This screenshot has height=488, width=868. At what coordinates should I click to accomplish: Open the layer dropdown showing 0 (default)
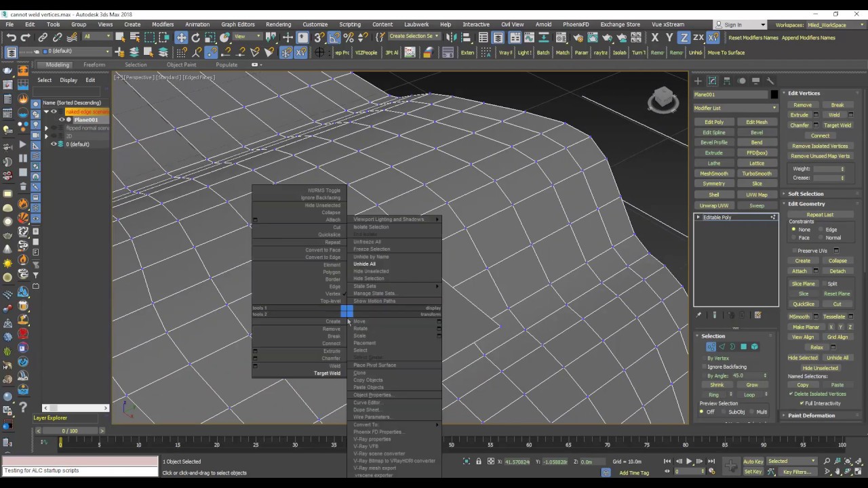click(75, 52)
